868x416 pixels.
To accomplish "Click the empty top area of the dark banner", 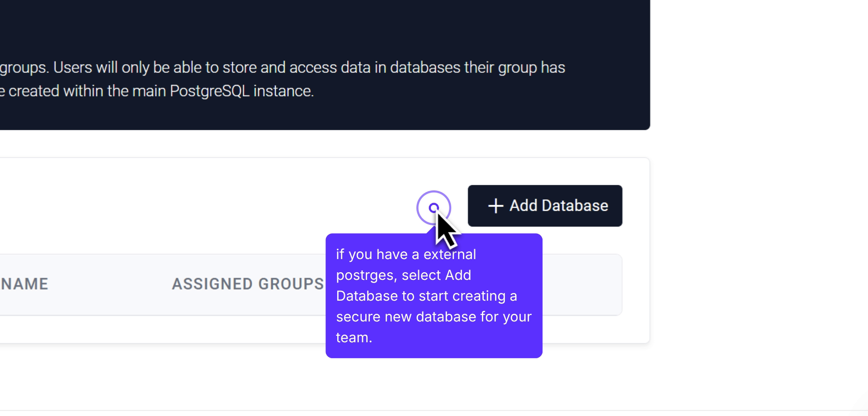I will coord(316,23).
